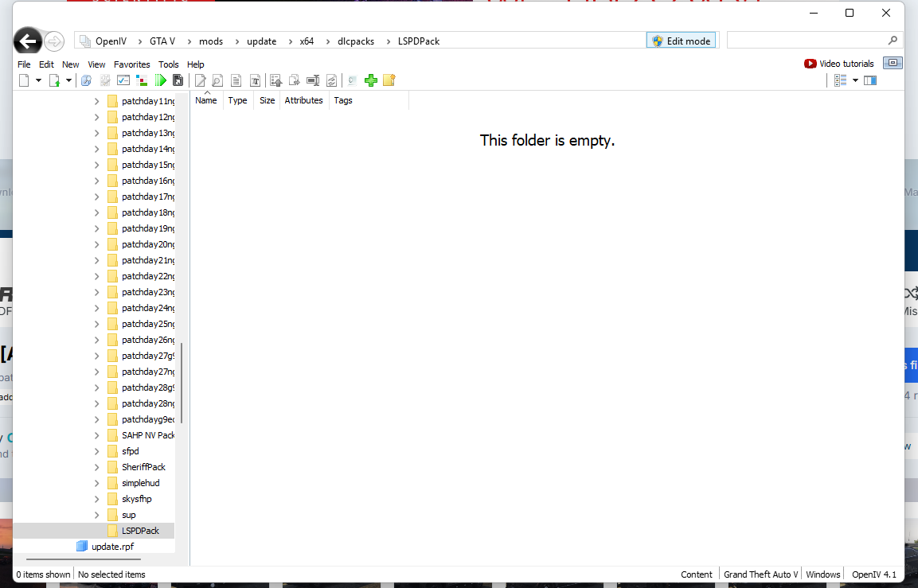
Task: Click the colored blocks toolbar icon
Action: click(x=141, y=80)
